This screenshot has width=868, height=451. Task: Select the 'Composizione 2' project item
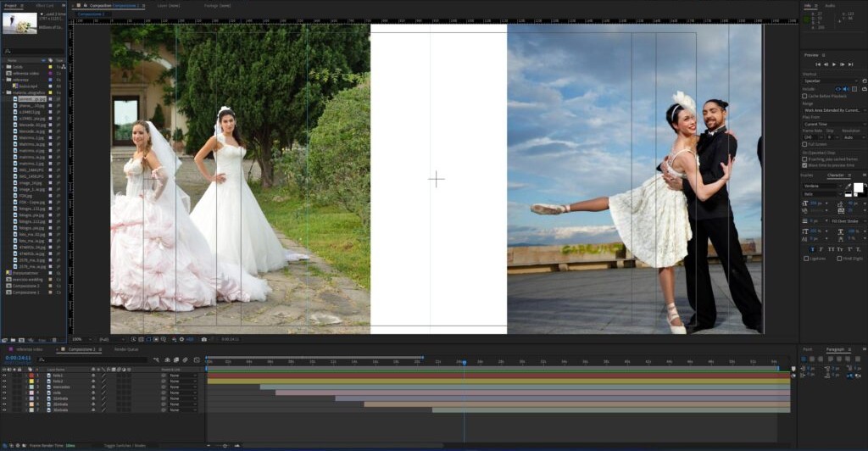25,286
